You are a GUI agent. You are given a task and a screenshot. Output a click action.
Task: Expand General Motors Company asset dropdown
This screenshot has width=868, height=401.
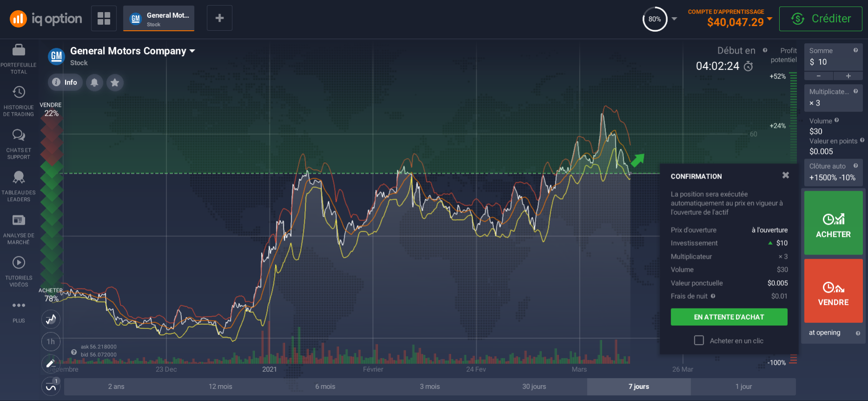[x=192, y=51]
